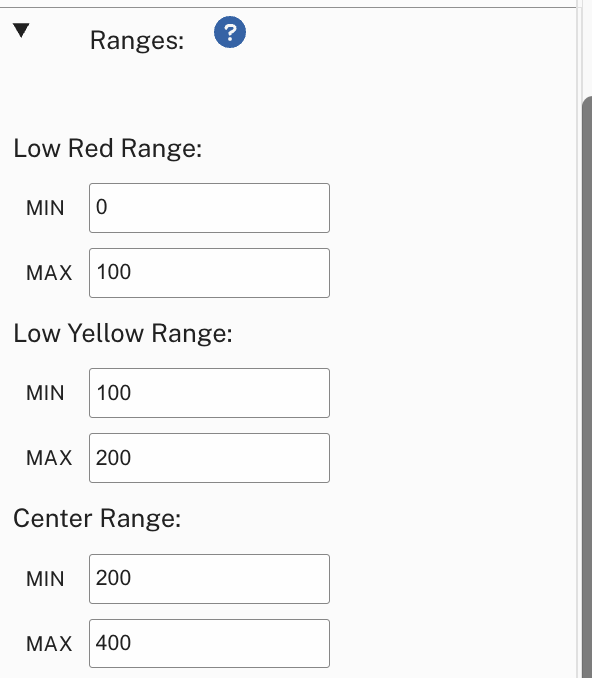The height and width of the screenshot is (678, 592).
Task: Select the Low Yellow Range MIN field
Action: (x=209, y=393)
